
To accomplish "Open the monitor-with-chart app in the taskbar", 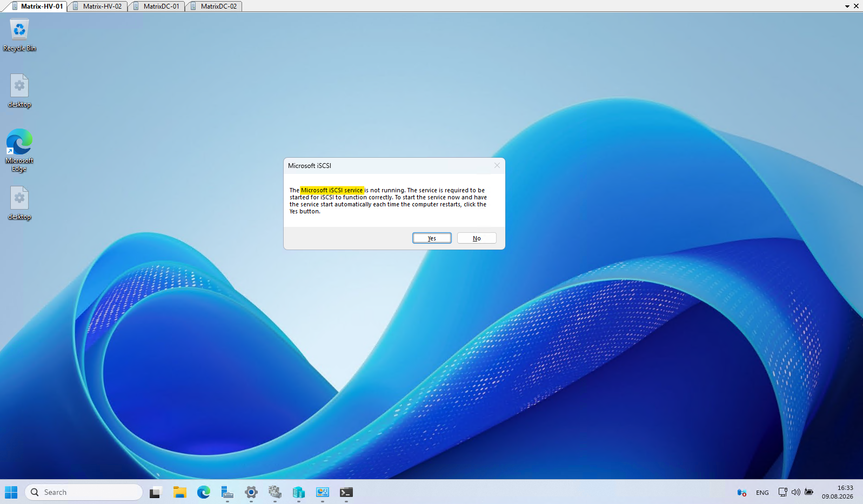I will click(323, 492).
